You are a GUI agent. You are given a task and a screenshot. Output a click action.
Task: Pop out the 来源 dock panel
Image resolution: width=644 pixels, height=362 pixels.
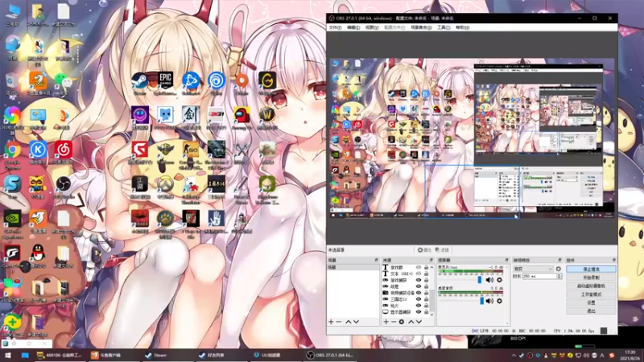coord(431,260)
